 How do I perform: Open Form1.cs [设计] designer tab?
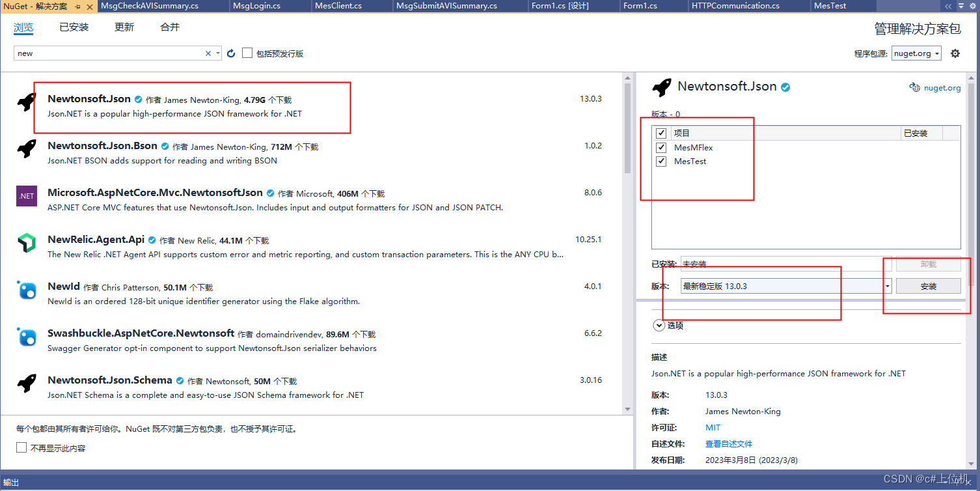coord(560,6)
